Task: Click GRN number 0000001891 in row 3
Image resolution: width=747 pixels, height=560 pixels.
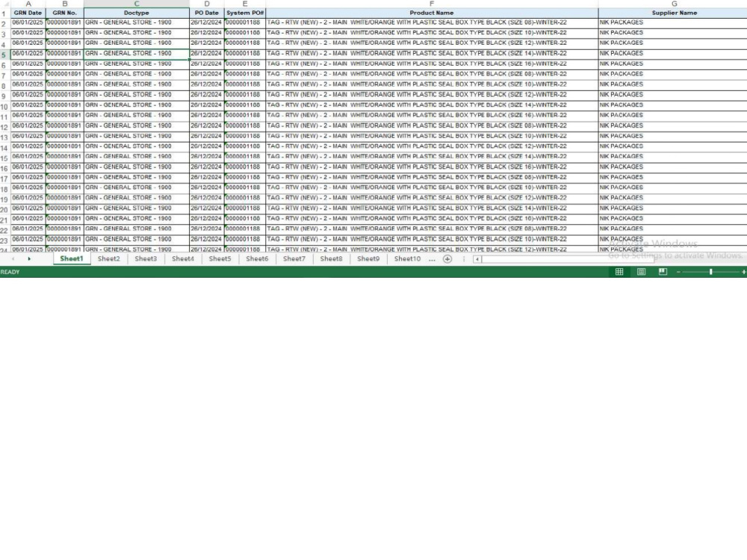Action: click(x=63, y=33)
